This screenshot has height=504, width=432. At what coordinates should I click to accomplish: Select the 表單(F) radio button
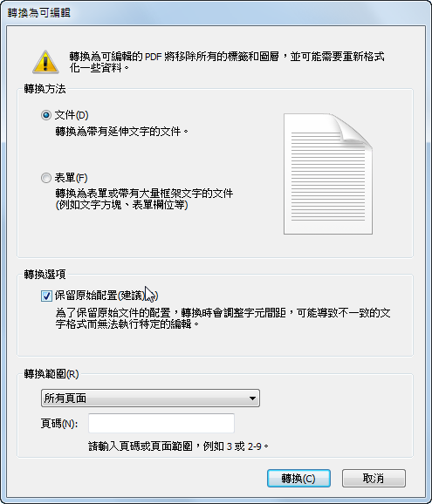coord(46,178)
